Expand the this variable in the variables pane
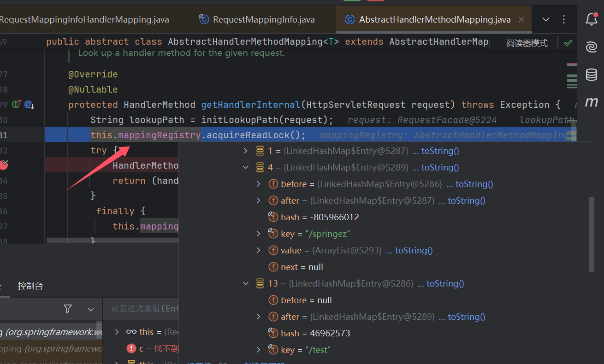The image size is (604, 364). click(117, 332)
